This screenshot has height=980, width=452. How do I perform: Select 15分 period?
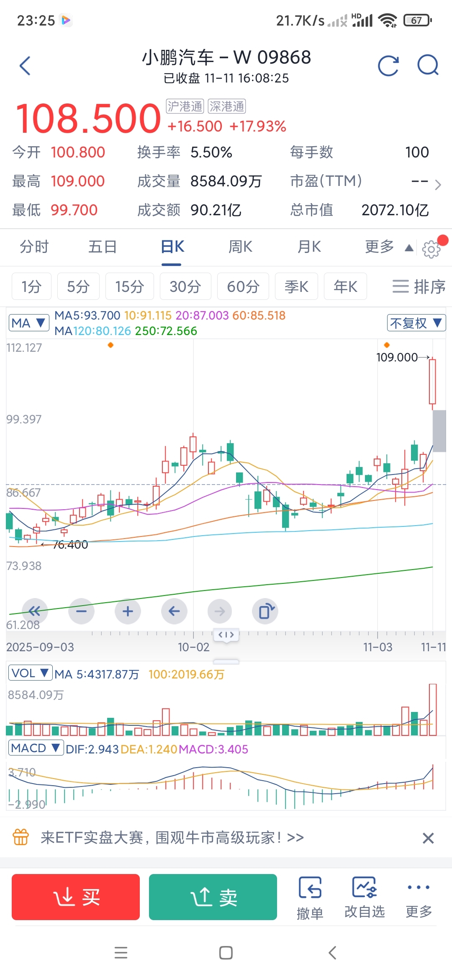[x=130, y=286]
